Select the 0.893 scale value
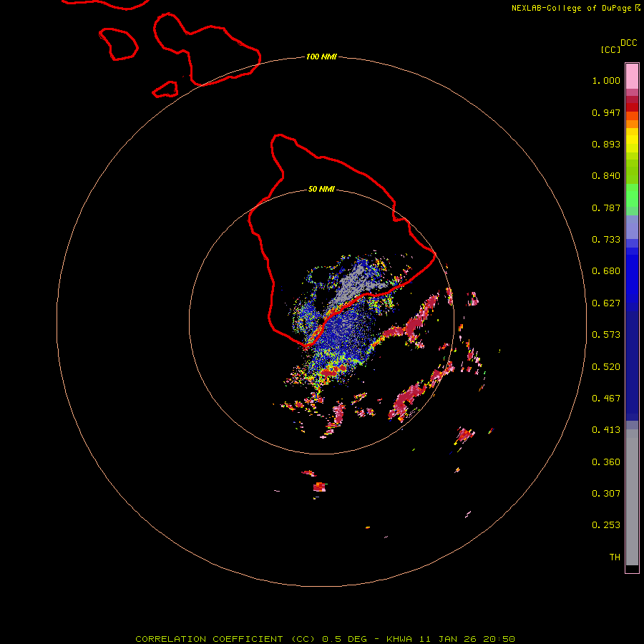The width and height of the screenshot is (644, 644). [606, 144]
